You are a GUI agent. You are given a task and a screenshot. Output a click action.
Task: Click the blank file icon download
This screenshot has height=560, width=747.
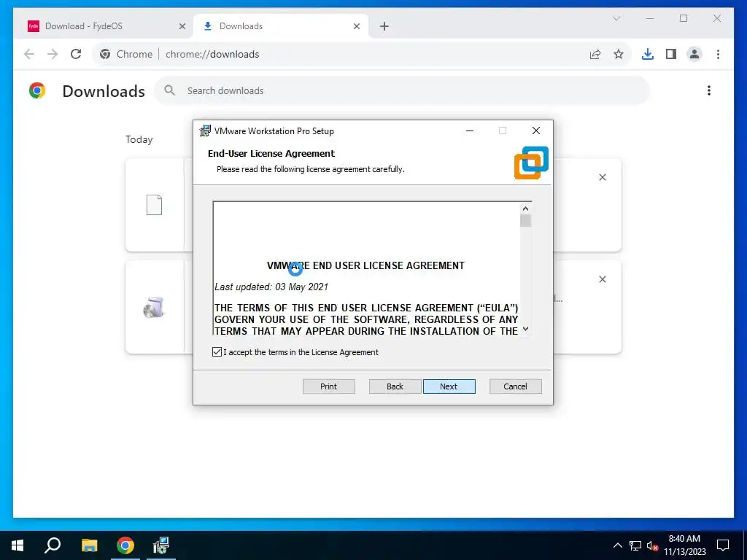point(154,205)
